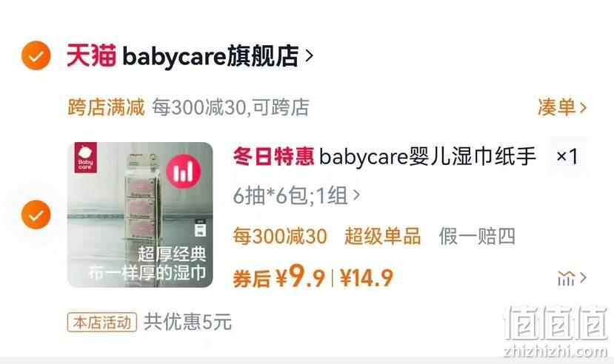Viewport: 614px width, 364px height.
Task: Tap the pink bar-chart badge on thumbnail
Action: [x=183, y=172]
